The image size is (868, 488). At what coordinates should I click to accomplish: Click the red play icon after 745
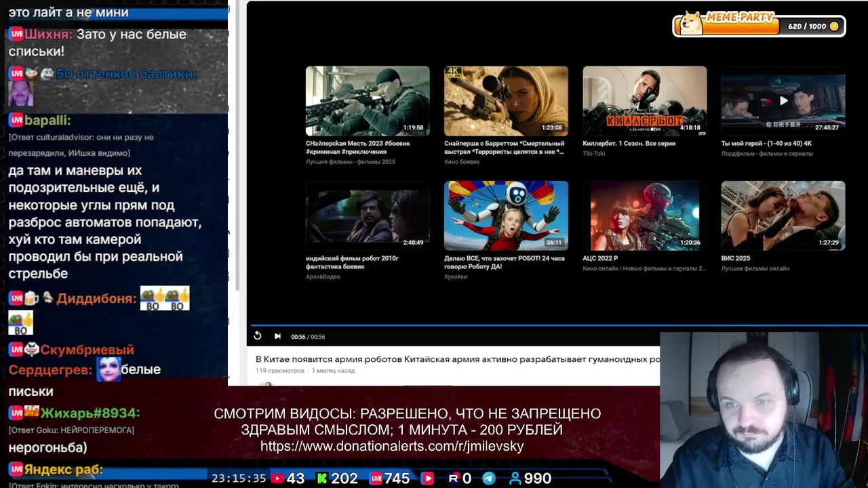(427, 479)
